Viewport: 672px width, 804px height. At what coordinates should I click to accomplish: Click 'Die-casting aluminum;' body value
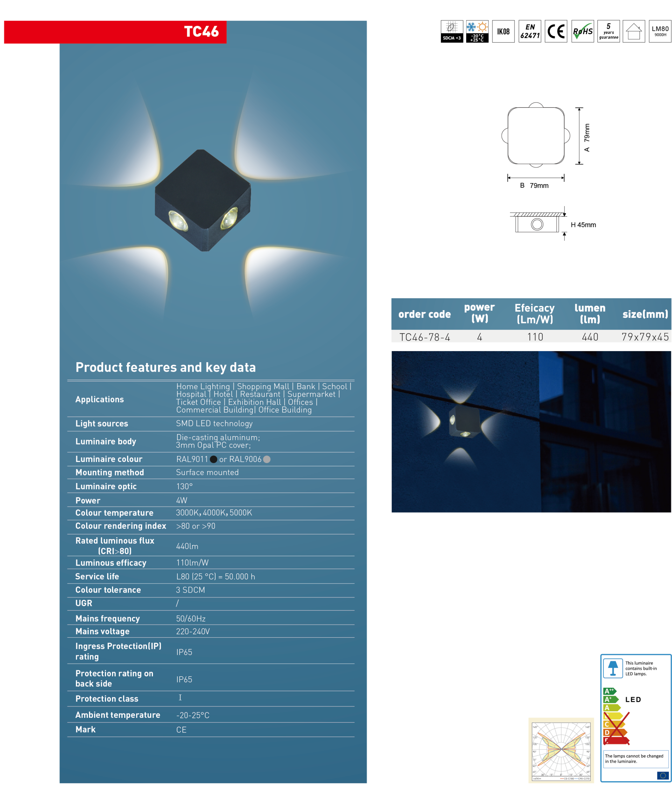point(218,437)
